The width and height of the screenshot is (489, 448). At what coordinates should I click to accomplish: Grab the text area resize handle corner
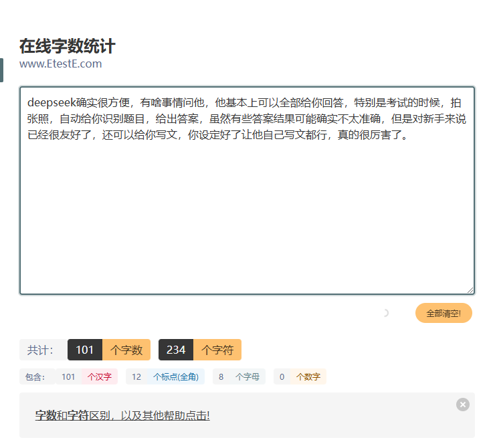470,290
